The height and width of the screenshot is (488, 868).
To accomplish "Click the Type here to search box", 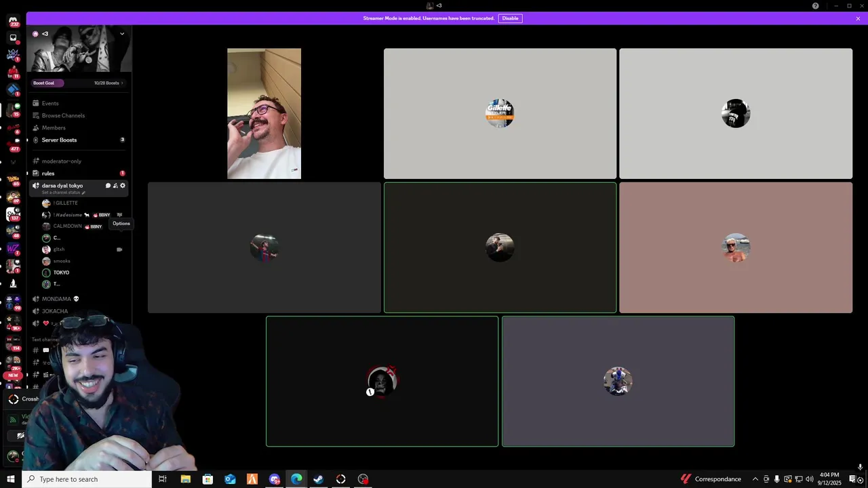I will [x=87, y=479].
